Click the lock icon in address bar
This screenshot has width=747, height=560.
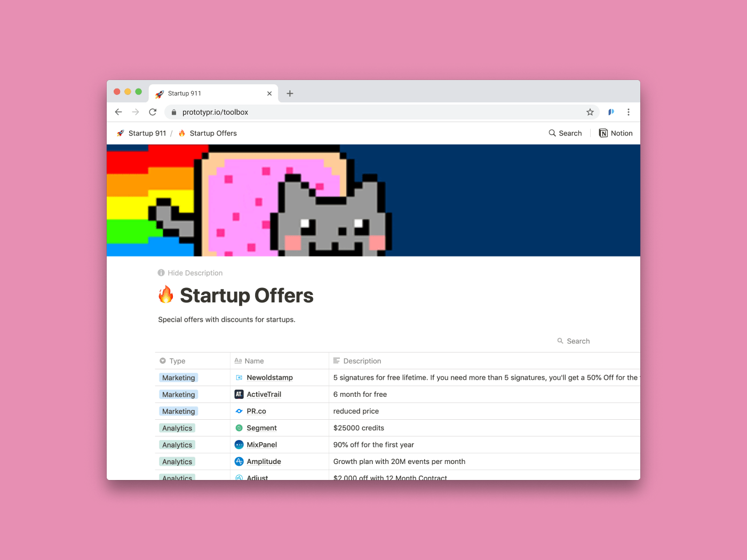173,112
